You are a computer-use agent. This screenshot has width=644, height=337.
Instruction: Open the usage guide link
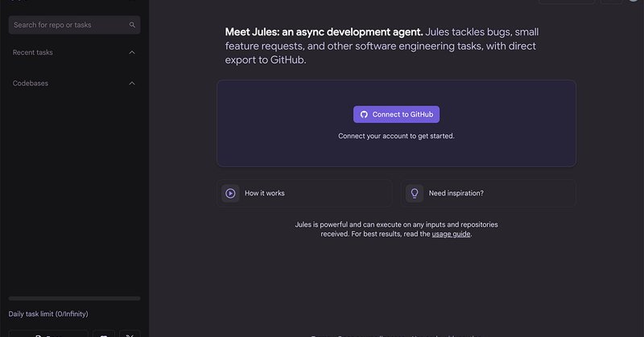(451, 234)
